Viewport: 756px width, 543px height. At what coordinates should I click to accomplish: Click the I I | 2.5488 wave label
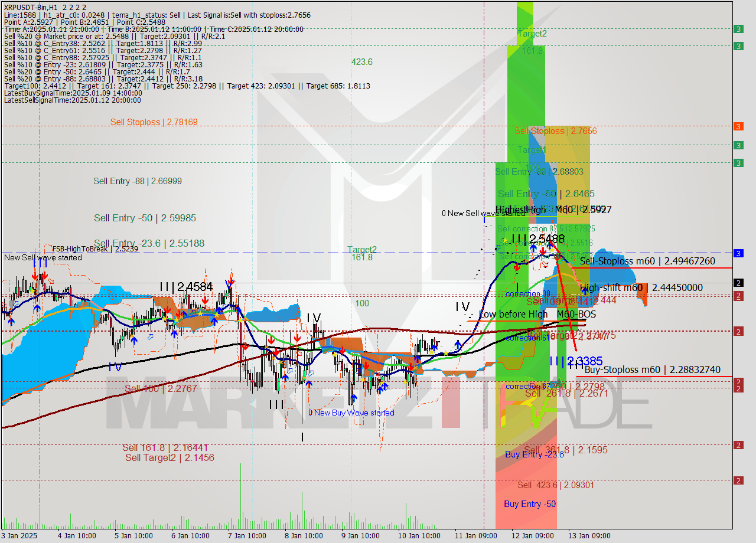click(x=538, y=239)
